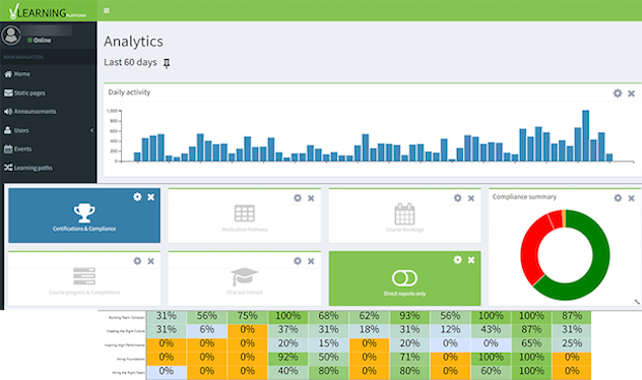
Task: Toggle sidebar with hamburger menu icon
Action: click(106, 11)
